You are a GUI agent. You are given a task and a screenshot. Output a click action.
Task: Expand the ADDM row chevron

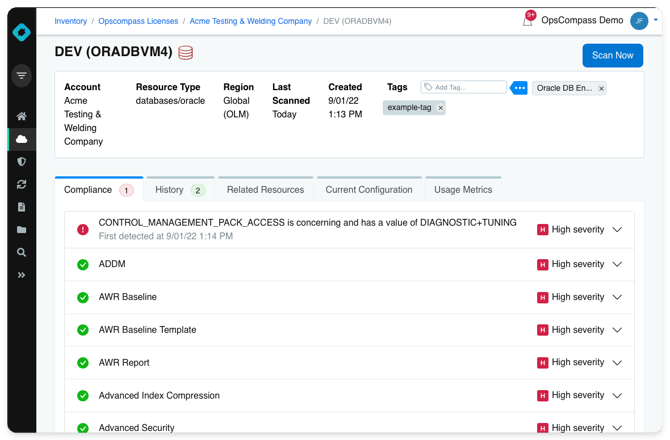point(617,264)
